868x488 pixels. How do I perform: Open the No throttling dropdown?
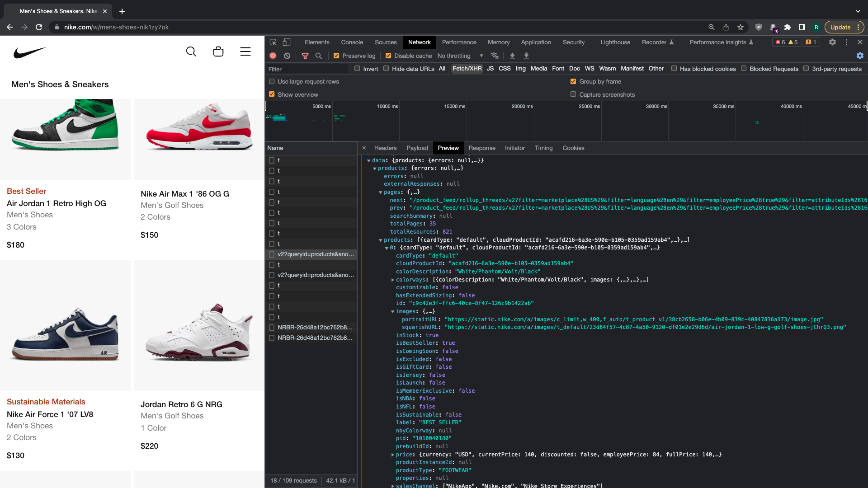[x=460, y=56]
